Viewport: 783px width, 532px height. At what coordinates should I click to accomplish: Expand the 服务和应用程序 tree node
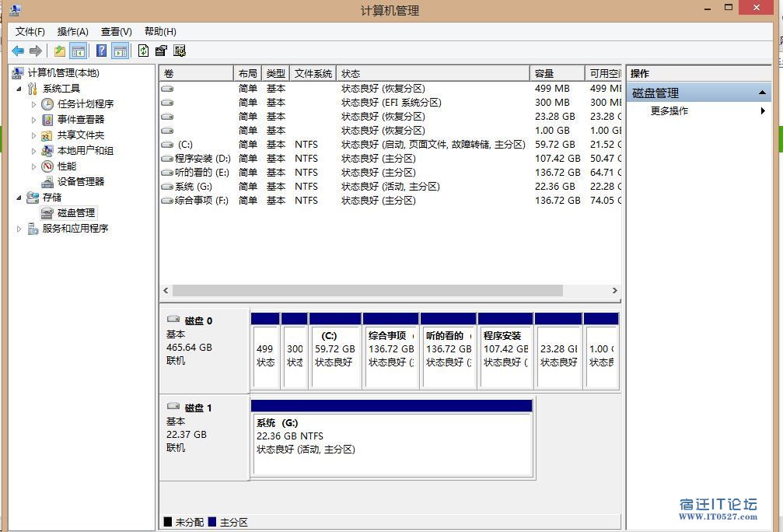tap(19, 229)
